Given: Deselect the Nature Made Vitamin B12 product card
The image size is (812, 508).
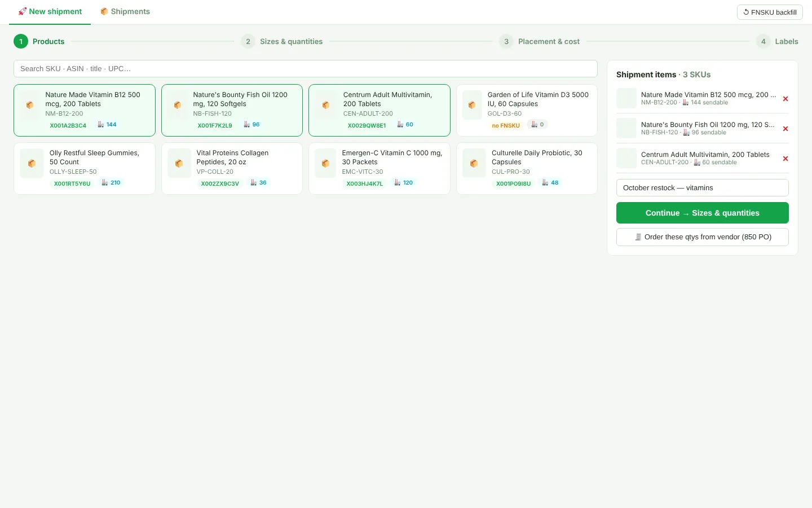Looking at the screenshot, I should tap(85, 110).
